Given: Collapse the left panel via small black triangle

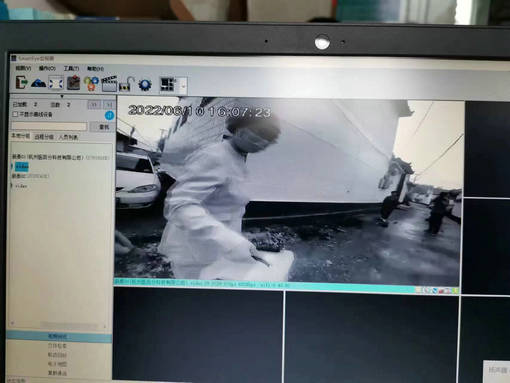Looking at the screenshot, I should pos(62,96).
